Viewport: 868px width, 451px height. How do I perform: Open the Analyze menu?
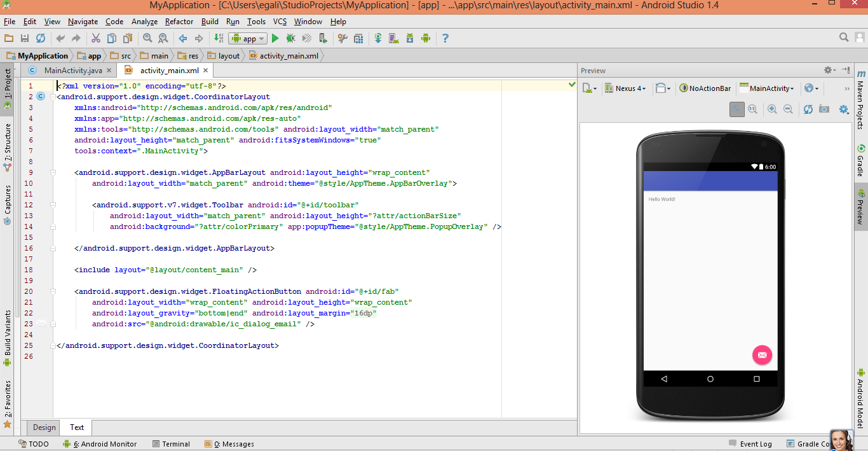click(144, 22)
